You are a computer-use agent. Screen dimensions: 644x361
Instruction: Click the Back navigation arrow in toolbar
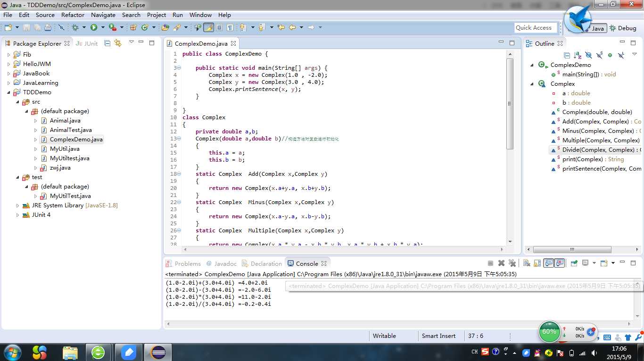292,27
